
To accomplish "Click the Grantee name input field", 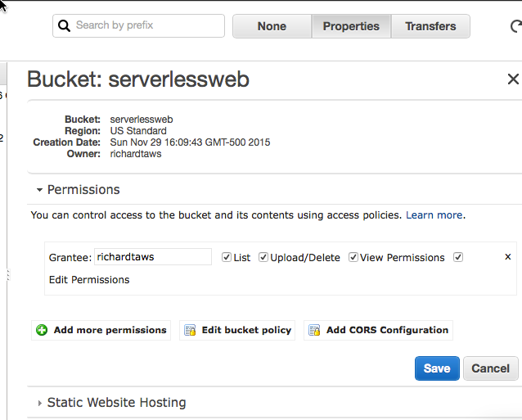I will pyautogui.click(x=152, y=257).
